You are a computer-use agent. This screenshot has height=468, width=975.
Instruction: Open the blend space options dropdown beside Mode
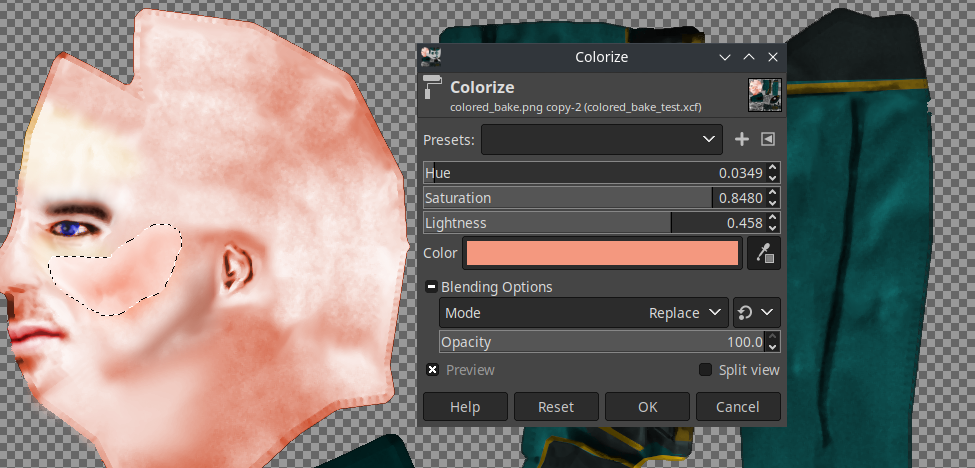click(x=756, y=313)
